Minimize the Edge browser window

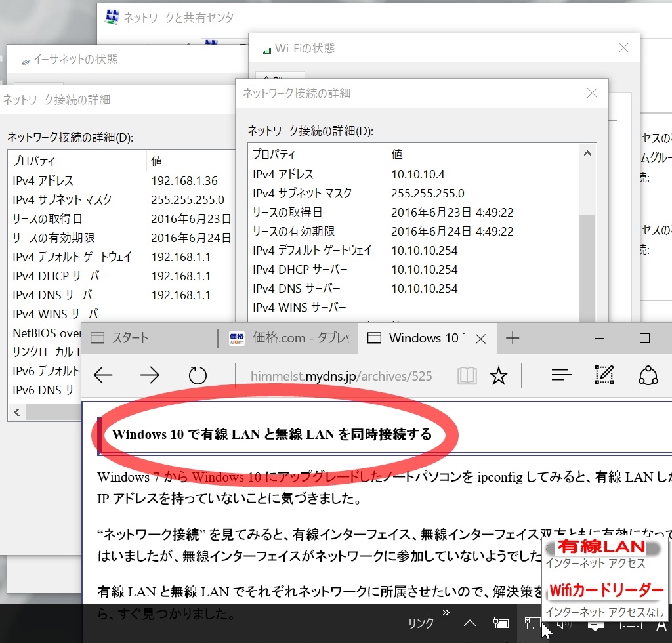click(x=600, y=339)
